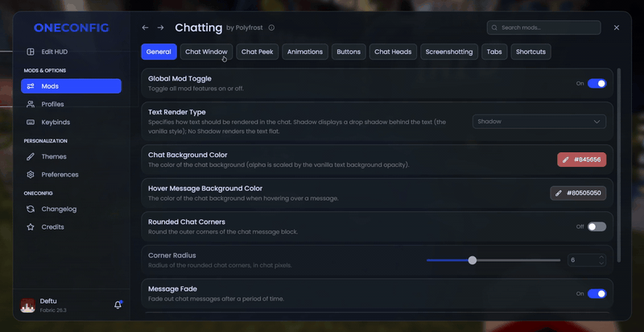Increase Corner Radius with up arrow
644x332 pixels.
[601, 257]
